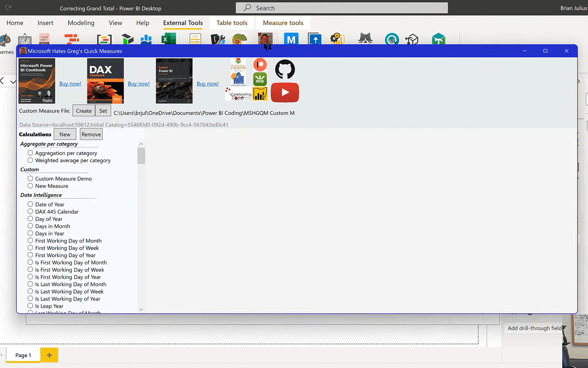The width and height of the screenshot is (588, 368).
Task: Open the 'Celebrating One' charity logo
Action: click(238, 94)
